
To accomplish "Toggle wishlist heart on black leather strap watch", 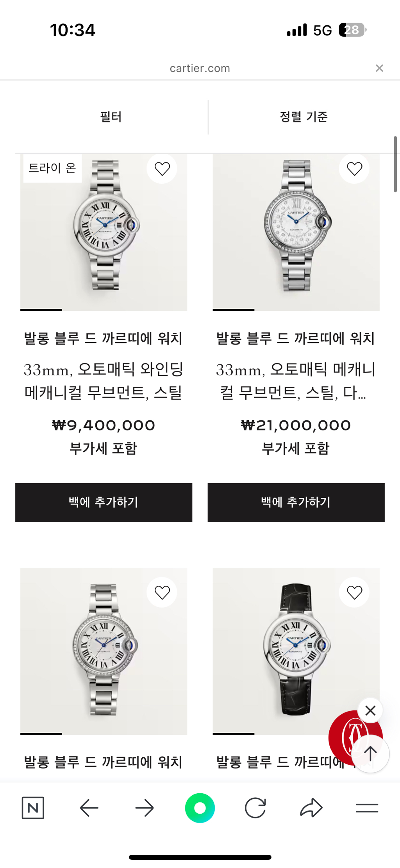I will 354,592.
